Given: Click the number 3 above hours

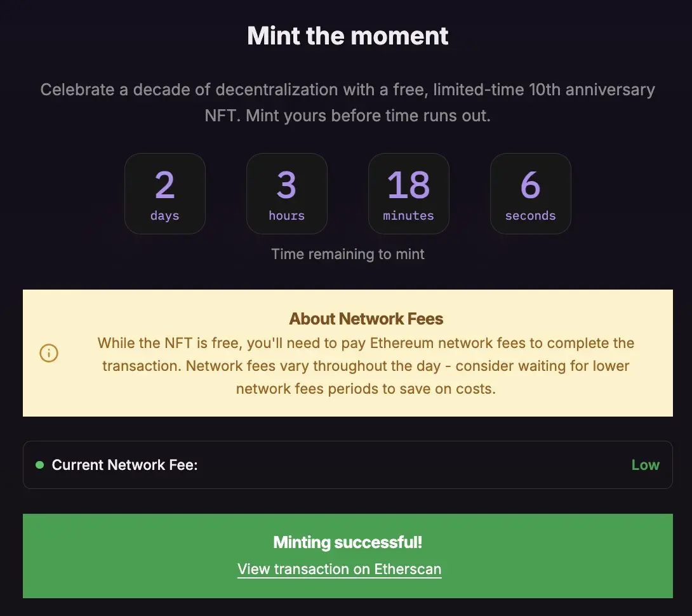Looking at the screenshot, I should [x=287, y=185].
